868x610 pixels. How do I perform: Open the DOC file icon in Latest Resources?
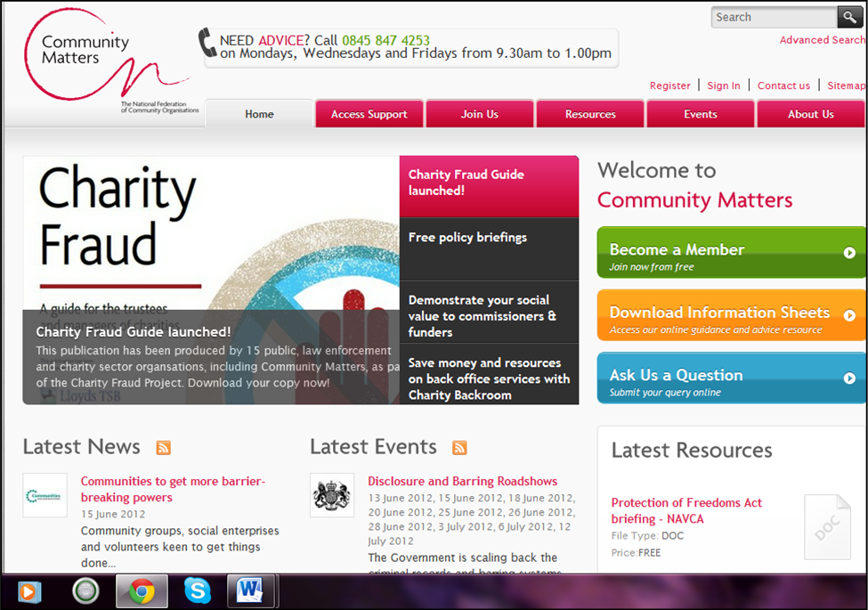pyautogui.click(x=828, y=527)
